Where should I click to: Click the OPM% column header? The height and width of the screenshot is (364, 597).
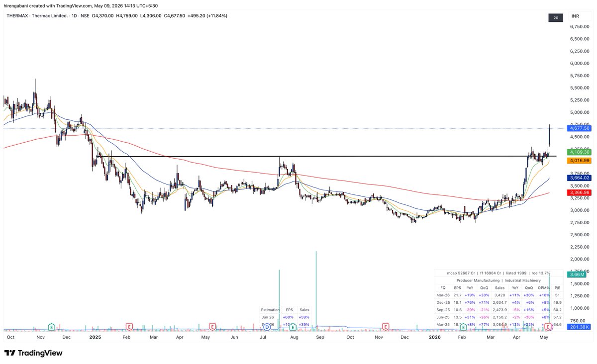[544, 287]
